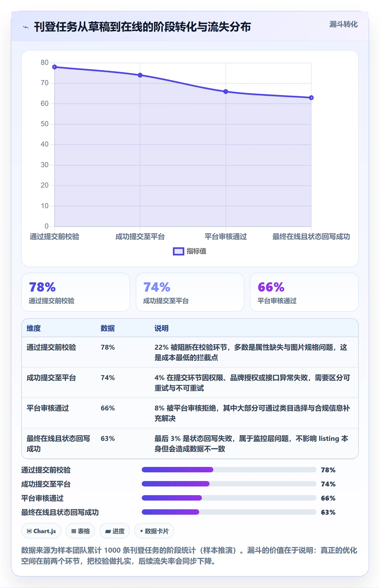Screen dimensions: 380x588
Task: Click the 平台审核通过 x-axis label
Action: click(226, 236)
